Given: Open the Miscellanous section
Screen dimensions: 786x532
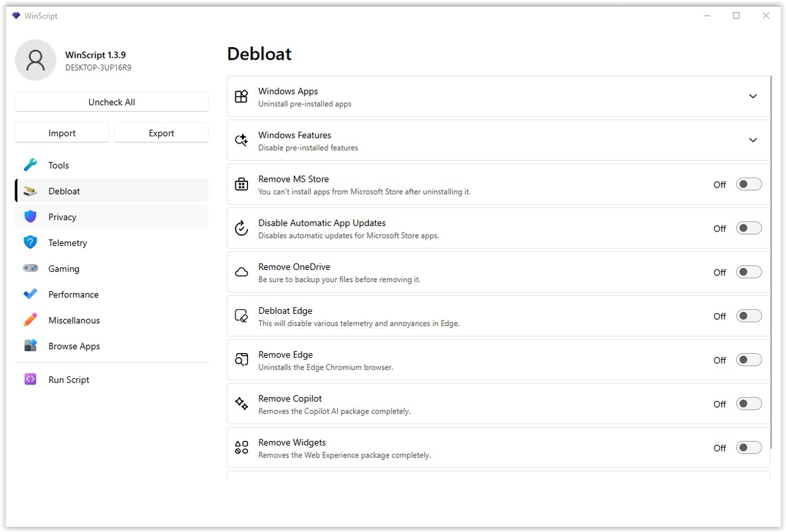Looking at the screenshot, I should tap(112, 320).
